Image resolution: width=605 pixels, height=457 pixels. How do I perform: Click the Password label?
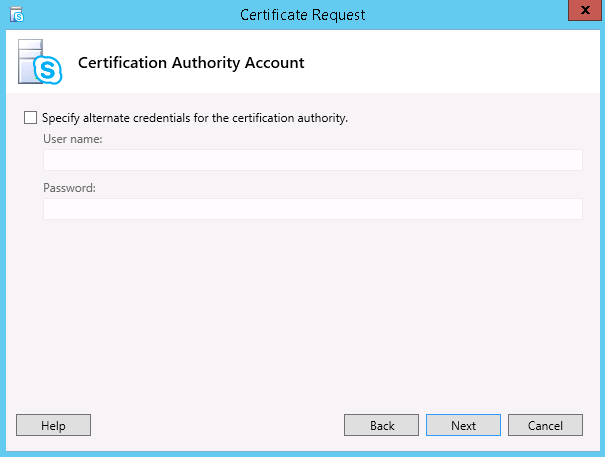tap(69, 188)
